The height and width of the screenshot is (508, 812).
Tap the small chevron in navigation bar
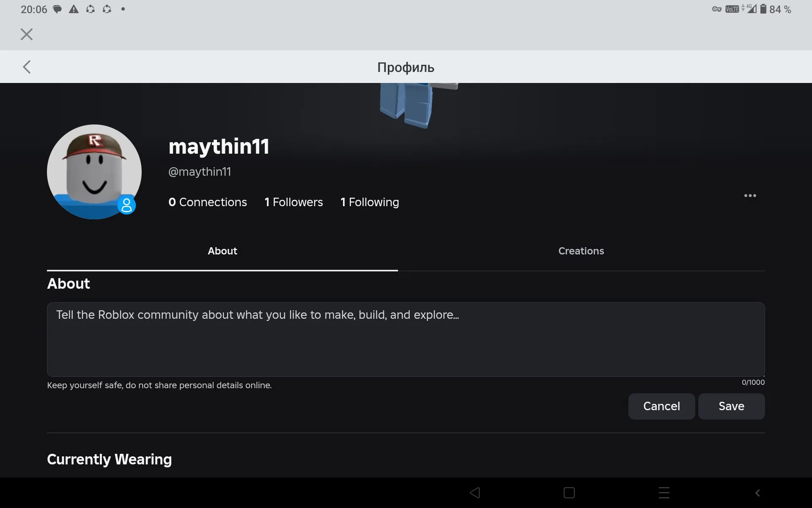[x=757, y=493]
